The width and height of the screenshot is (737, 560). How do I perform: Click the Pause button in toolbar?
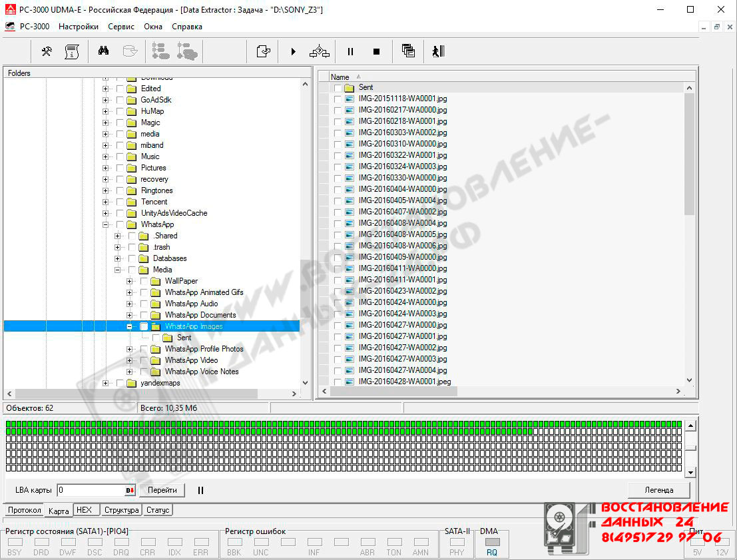350,52
